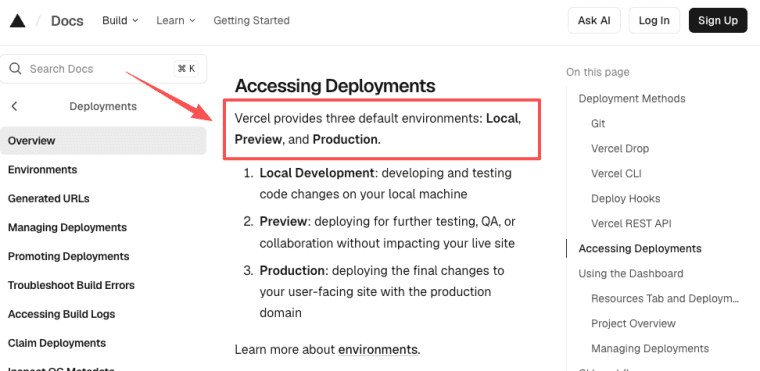Open Accessing Build Logs page
Screen dimensions: 760x371
click(x=62, y=314)
